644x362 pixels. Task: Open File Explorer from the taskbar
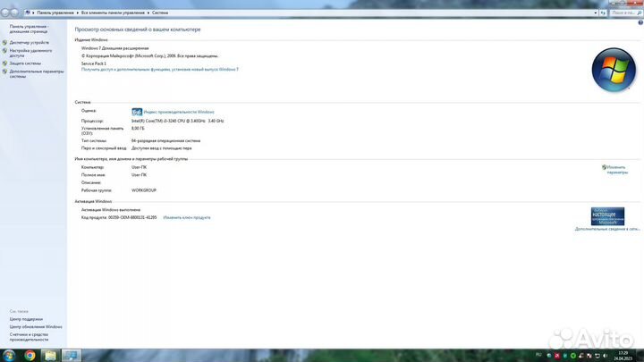50,355
